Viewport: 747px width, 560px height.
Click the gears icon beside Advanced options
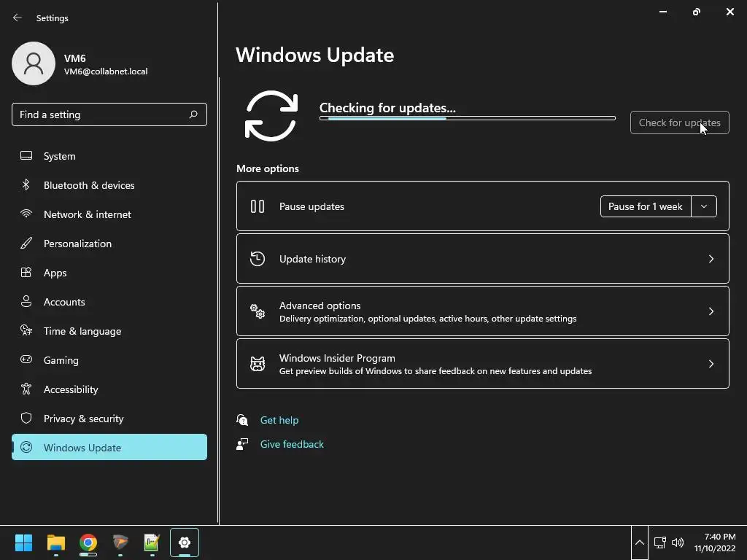258,311
